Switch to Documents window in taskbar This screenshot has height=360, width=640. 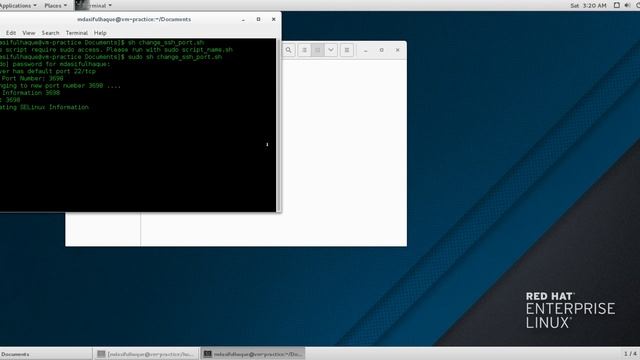click(46, 354)
